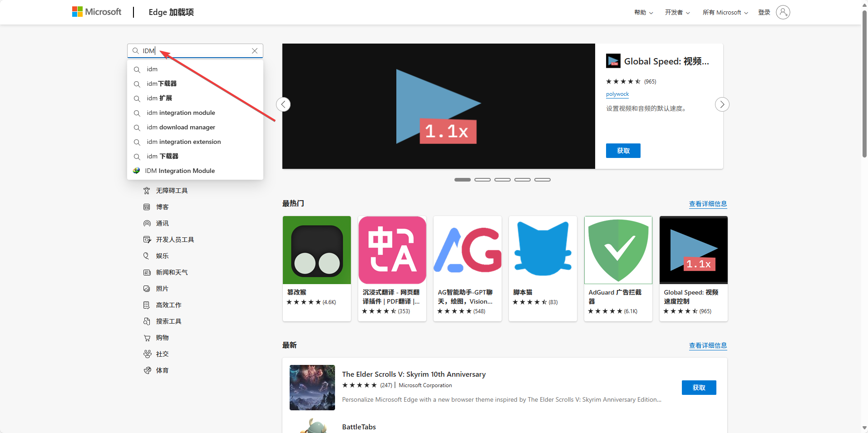
Task: Click the 登录 sign-in link
Action: [x=764, y=12]
